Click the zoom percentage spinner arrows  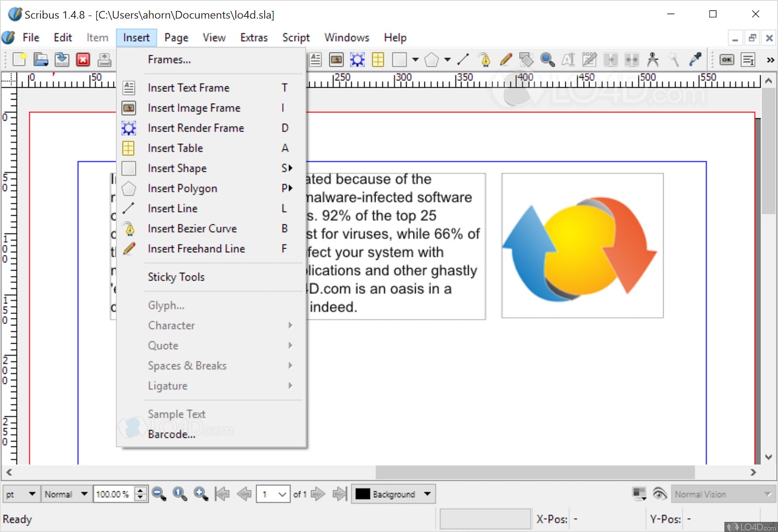coord(141,494)
